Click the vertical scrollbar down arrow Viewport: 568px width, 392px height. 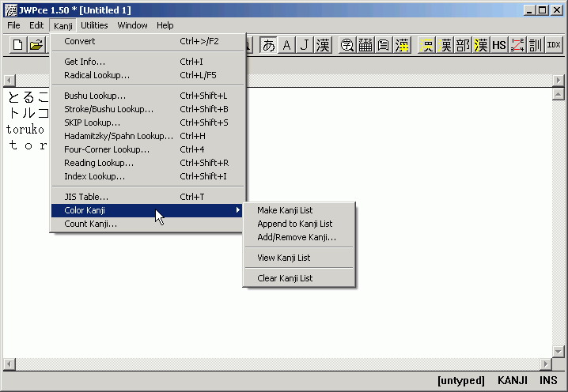coord(559,351)
